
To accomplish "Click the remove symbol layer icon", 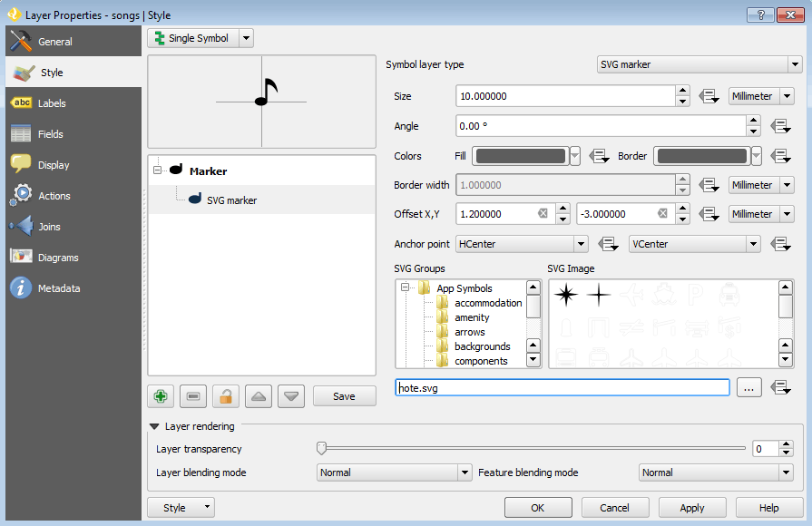I will [192, 396].
